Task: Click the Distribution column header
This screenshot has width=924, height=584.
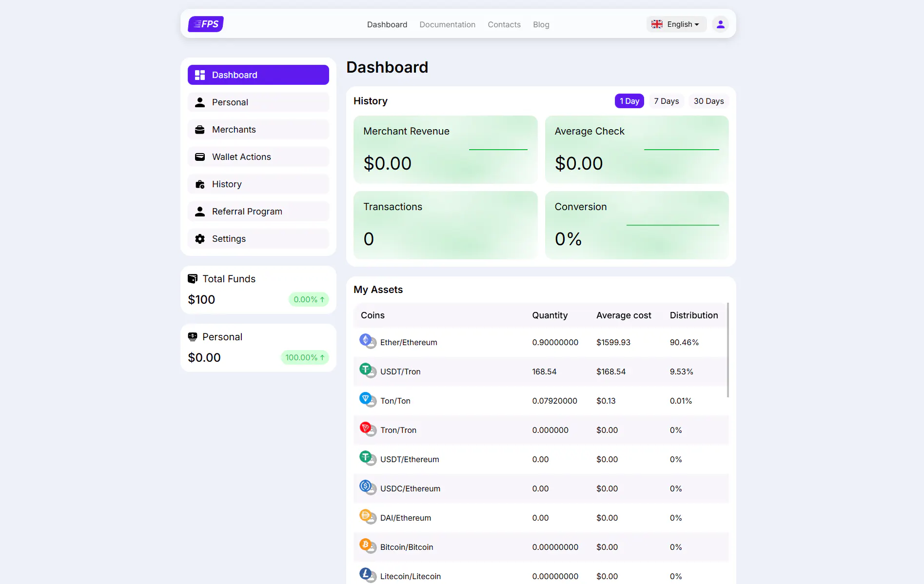Action: [694, 315]
